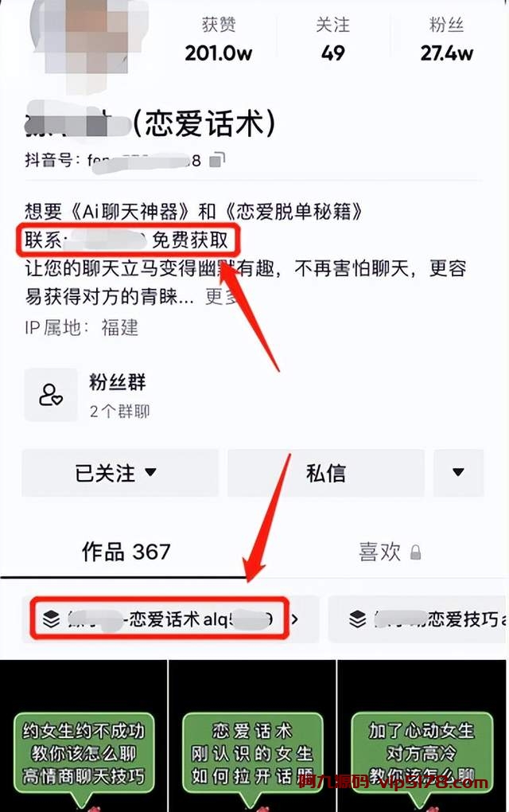Open the fan group icon
The height and width of the screenshot is (812, 509).
pos(51,395)
